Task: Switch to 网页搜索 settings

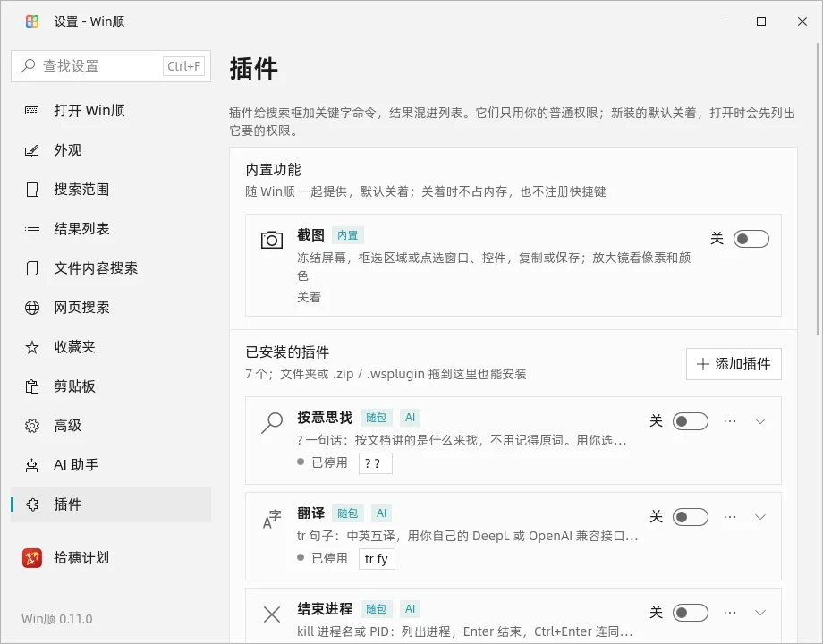Action: pos(111,308)
